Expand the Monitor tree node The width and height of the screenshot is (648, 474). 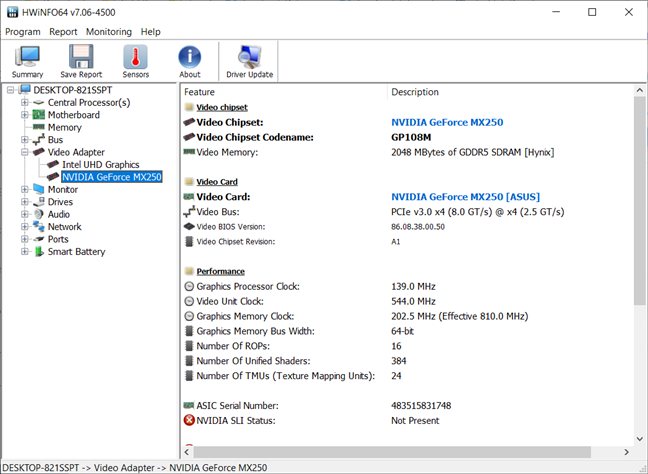tap(25, 189)
